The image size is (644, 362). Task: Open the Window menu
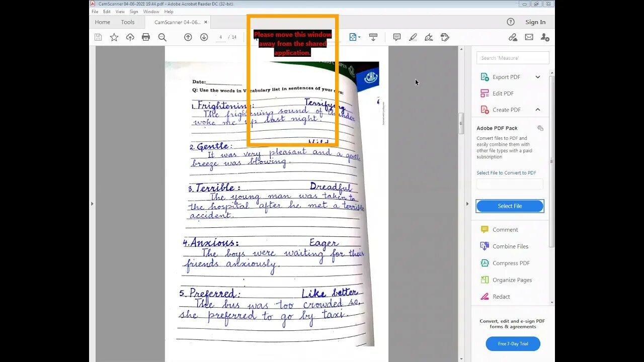point(151,12)
